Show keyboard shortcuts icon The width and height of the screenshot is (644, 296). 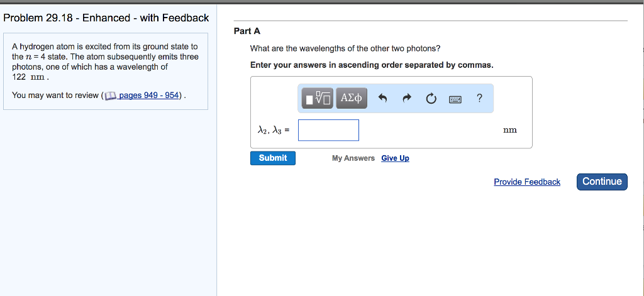[x=455, y=99]
